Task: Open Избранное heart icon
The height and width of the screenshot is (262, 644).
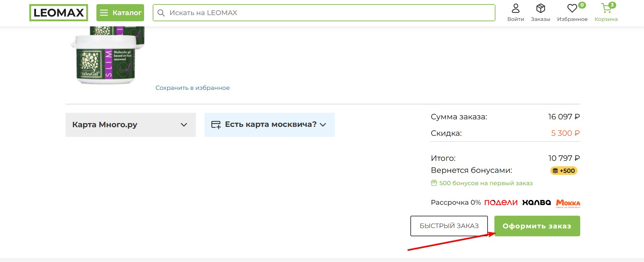Action: coord(572,8)
